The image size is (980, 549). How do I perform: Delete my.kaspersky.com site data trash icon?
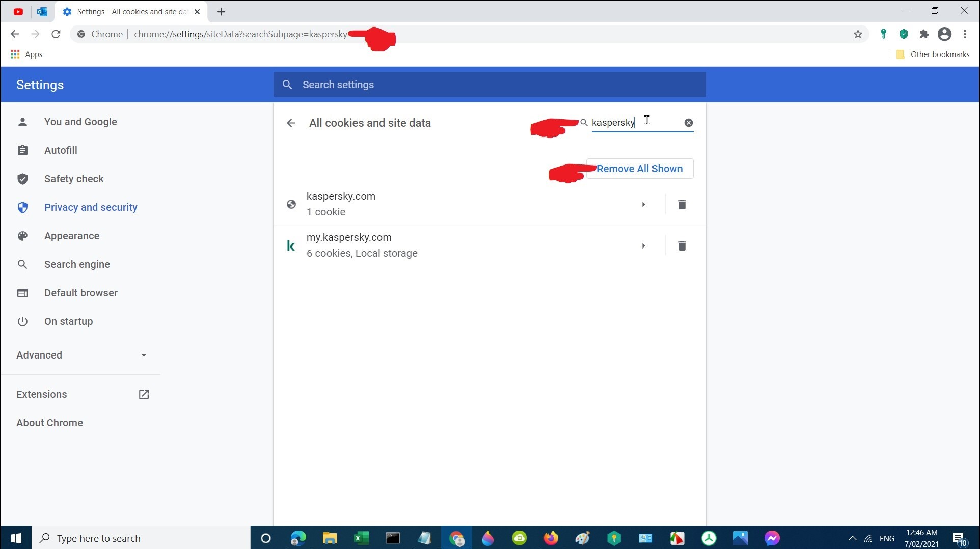coord(682,245)
